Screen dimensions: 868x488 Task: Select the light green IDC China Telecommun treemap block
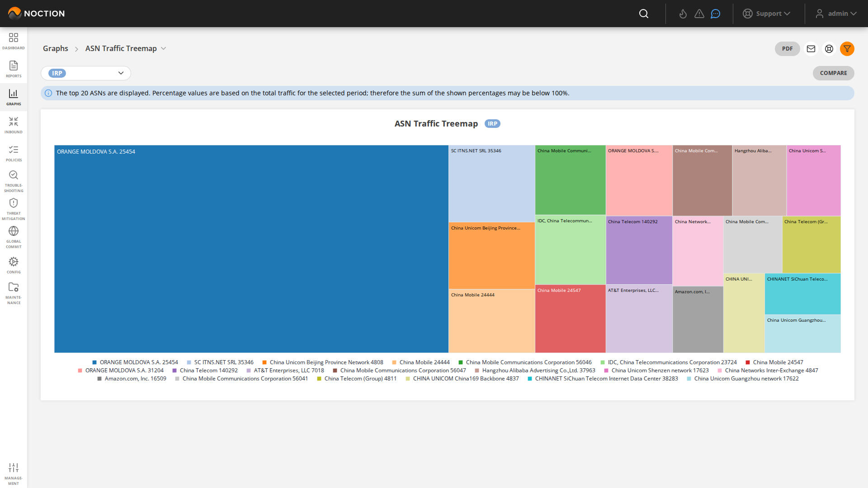coord(571,250)
